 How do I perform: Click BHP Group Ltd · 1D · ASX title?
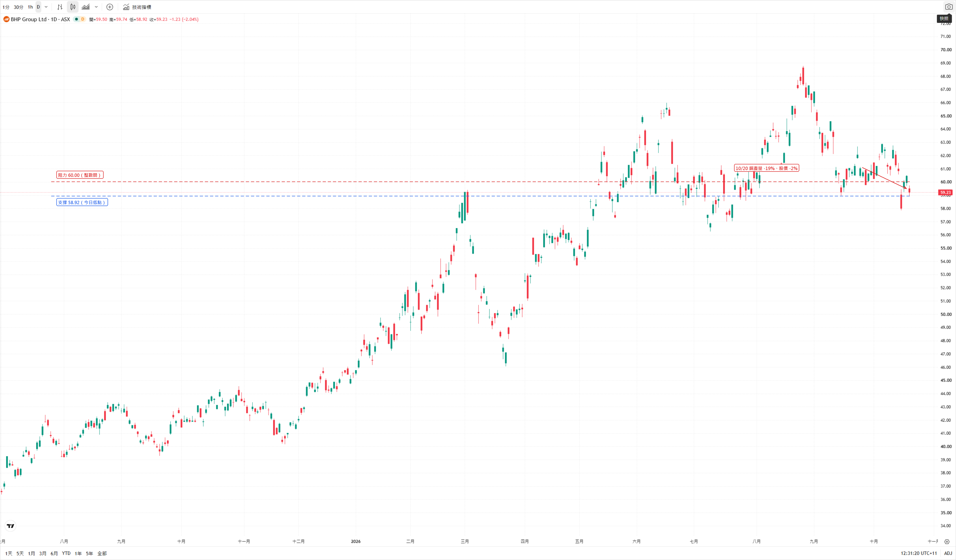(x=40, y=19)
